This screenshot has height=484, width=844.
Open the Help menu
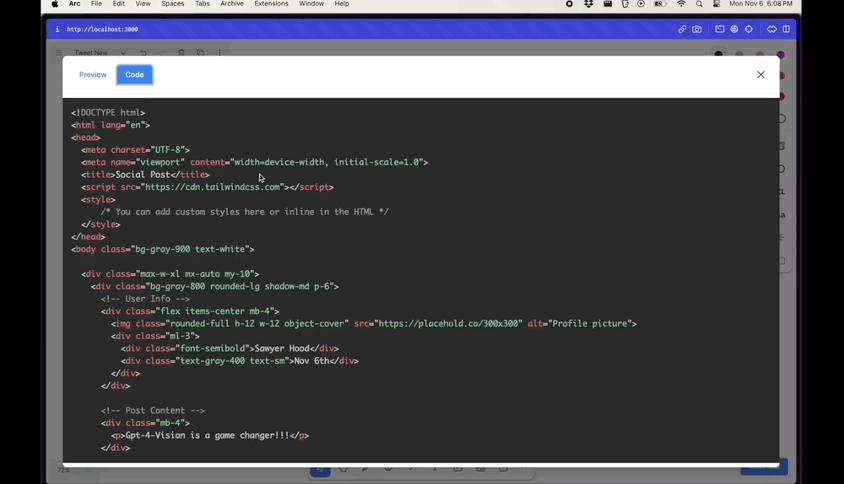point(342,4)
